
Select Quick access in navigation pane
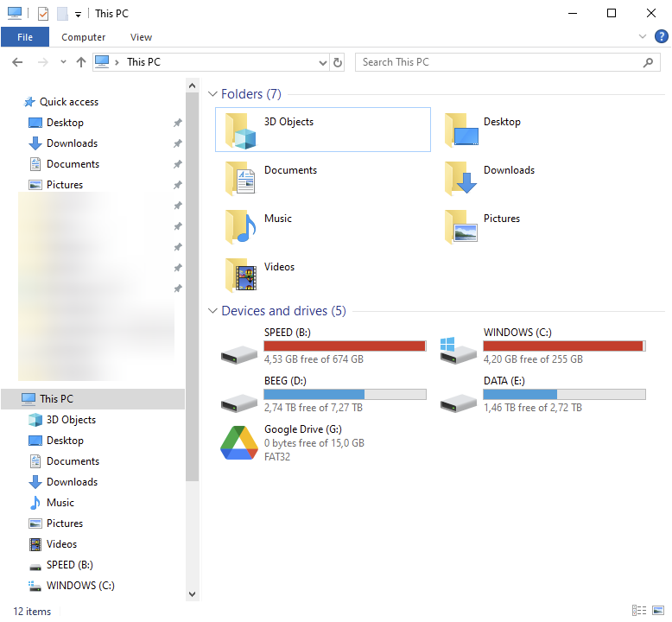[x=68, y=102]
